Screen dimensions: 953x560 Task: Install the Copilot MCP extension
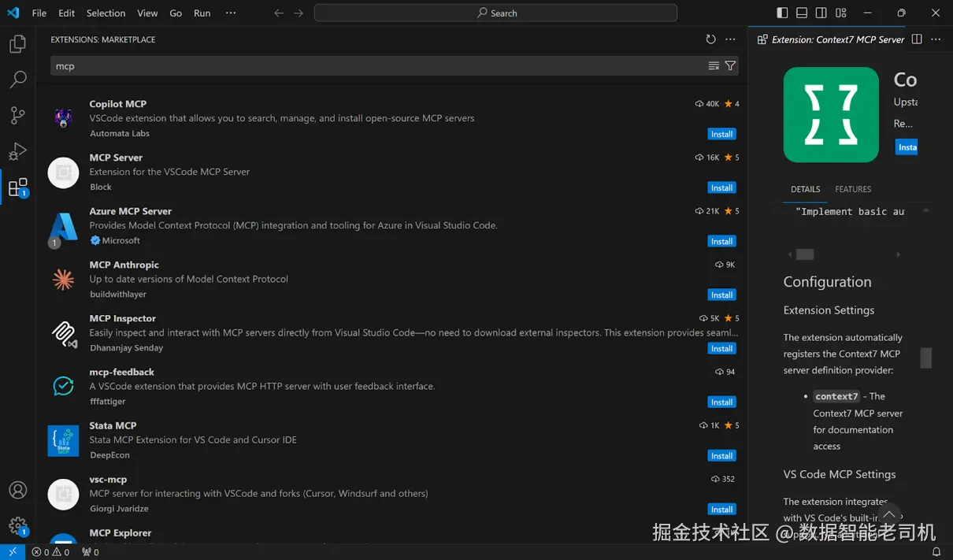point(721,134)
